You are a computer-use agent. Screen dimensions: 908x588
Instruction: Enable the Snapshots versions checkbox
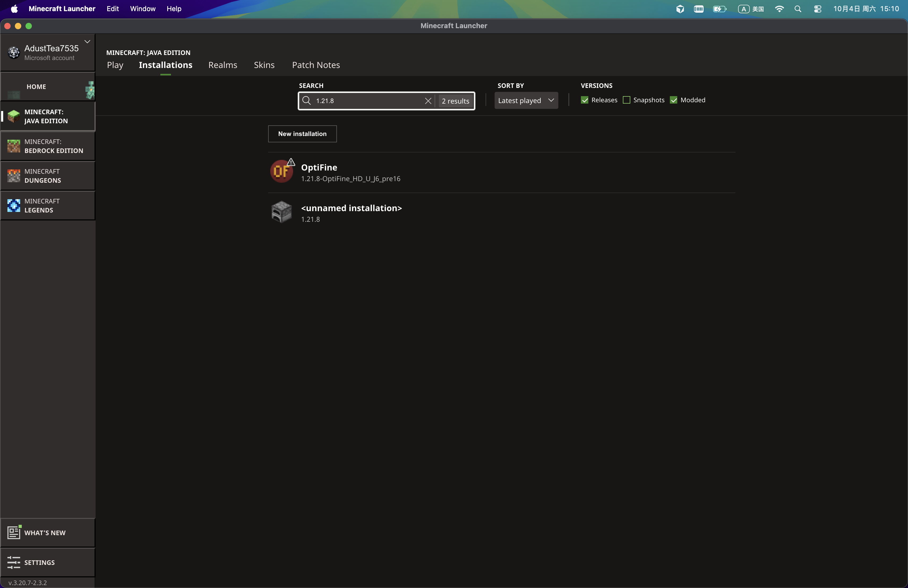point(627,100)
